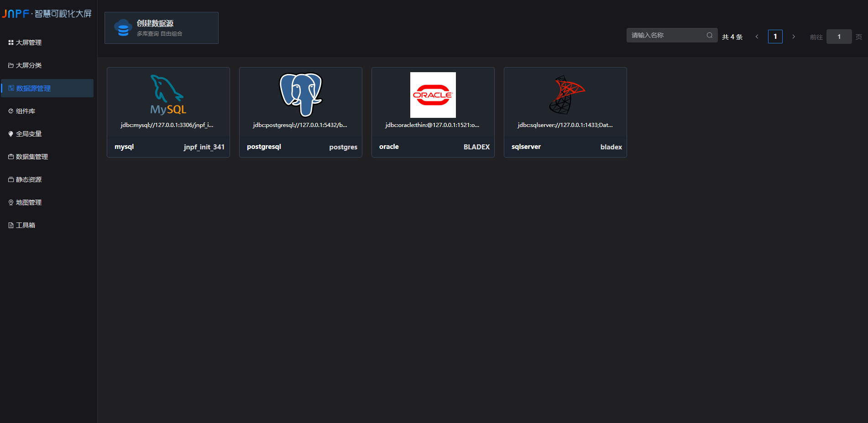Click the 创建数据源 button
The height and width of the screenshot is (423, 868).
click(x=162, y=28)
